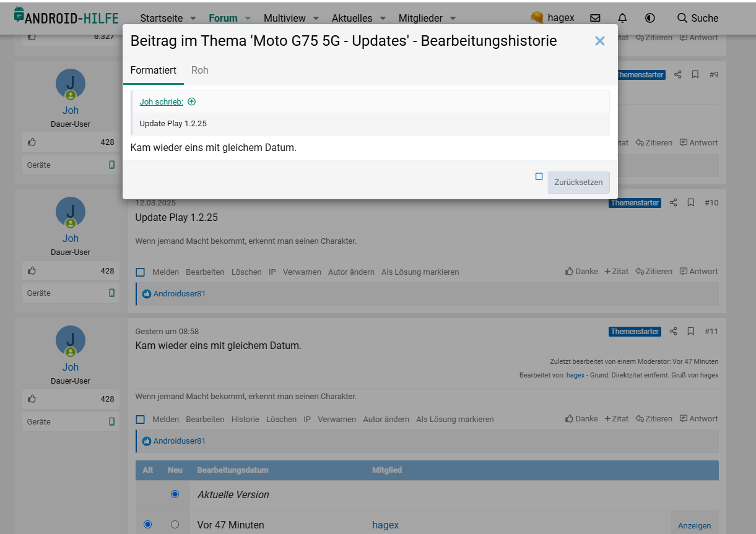The height and width of the screenshot is (534, 756).
Task: Close the Bearbeitungshistorie dialog
Action: click(599, 41)
